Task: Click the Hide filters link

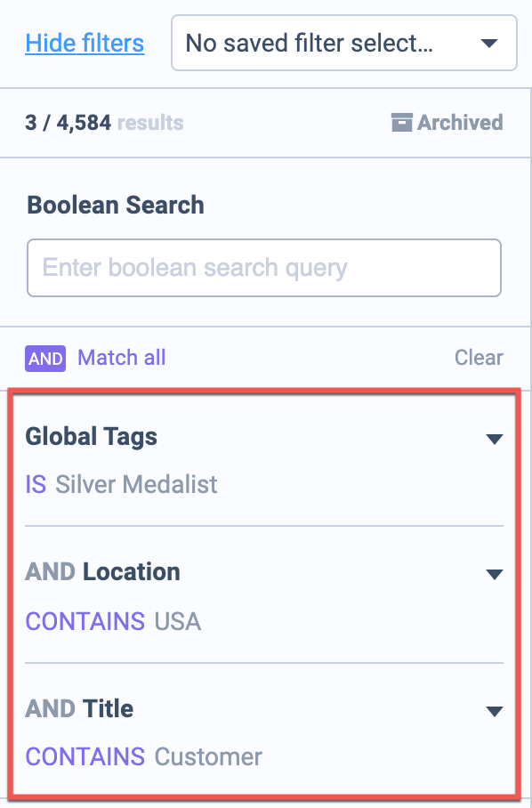Action: 85,44
